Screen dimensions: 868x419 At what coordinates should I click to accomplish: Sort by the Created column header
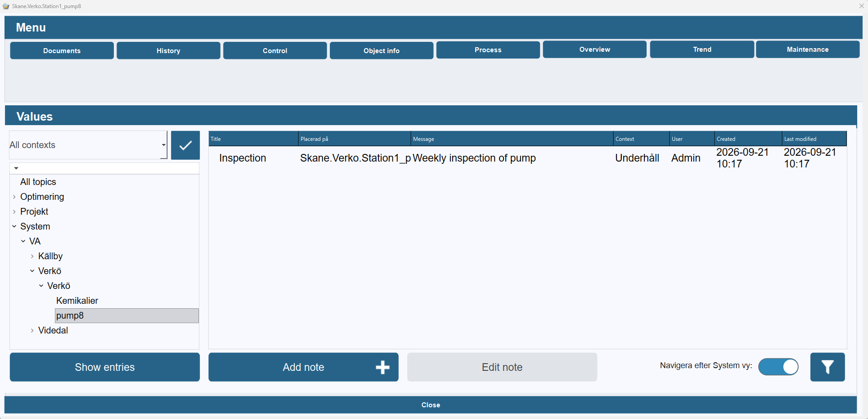coord(748,139)
